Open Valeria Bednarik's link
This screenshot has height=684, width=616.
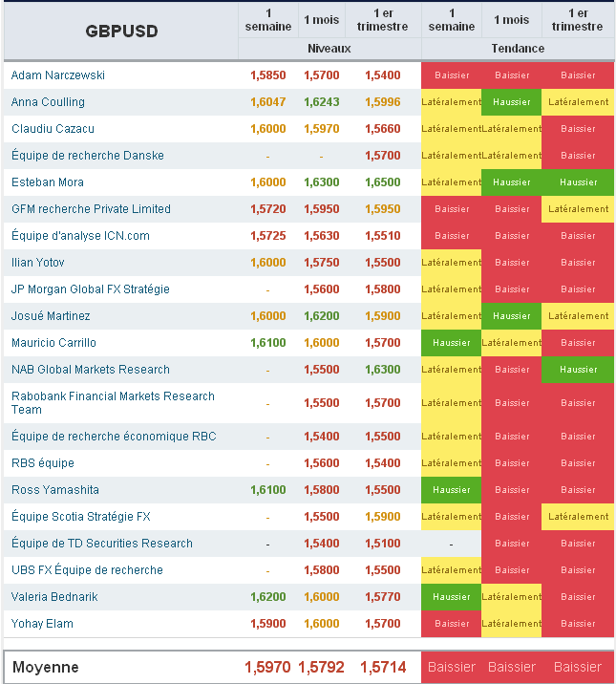(54, 597)
